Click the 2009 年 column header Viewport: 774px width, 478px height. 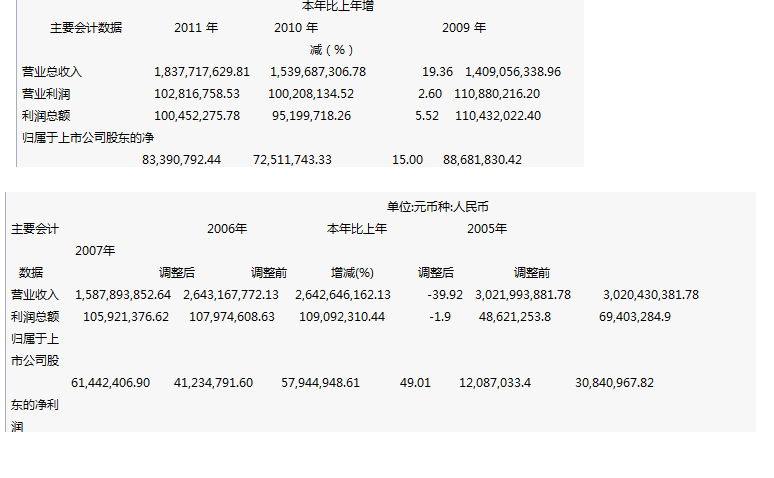464,27
